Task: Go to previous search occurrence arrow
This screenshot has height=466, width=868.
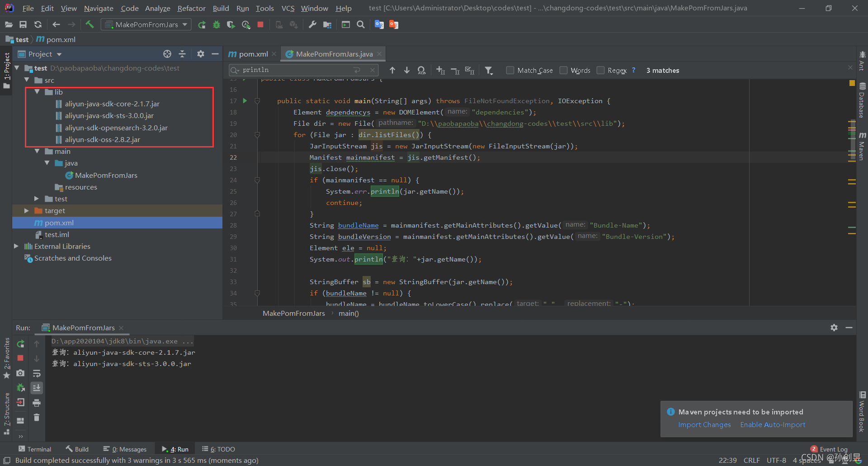Action: pyautogui.click(x=392, y=70)
